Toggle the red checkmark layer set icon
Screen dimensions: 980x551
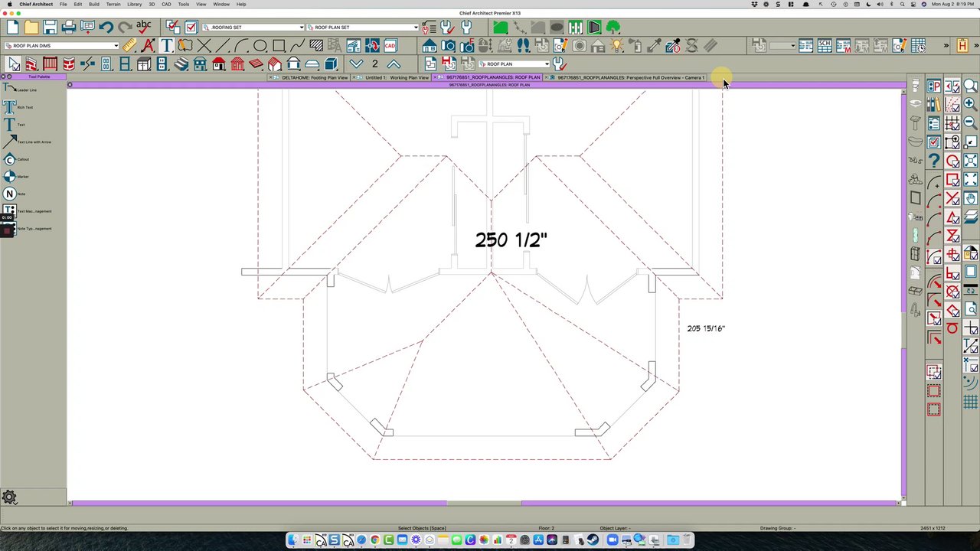173,28
